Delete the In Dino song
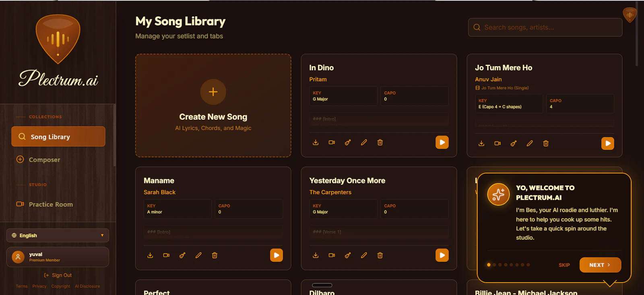This screenshot has height=295, width=644. tap(380, 142)
